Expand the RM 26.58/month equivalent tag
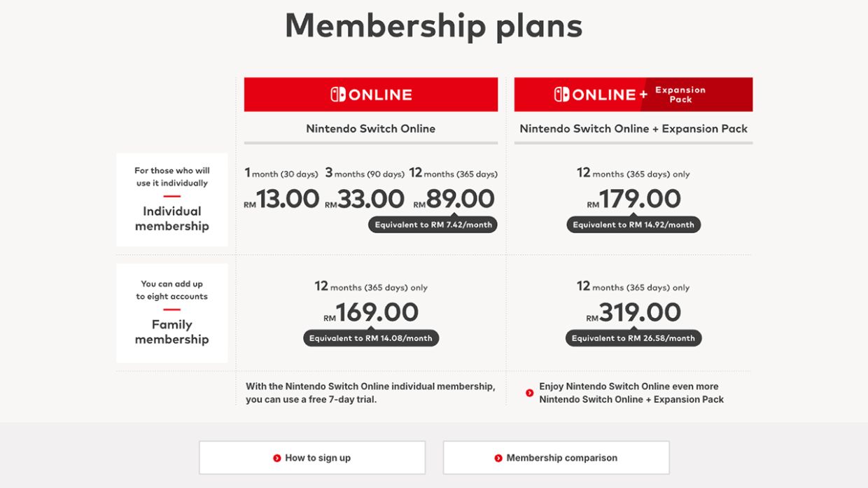Screen dimensions: 868x488 [x=633, y=338]
